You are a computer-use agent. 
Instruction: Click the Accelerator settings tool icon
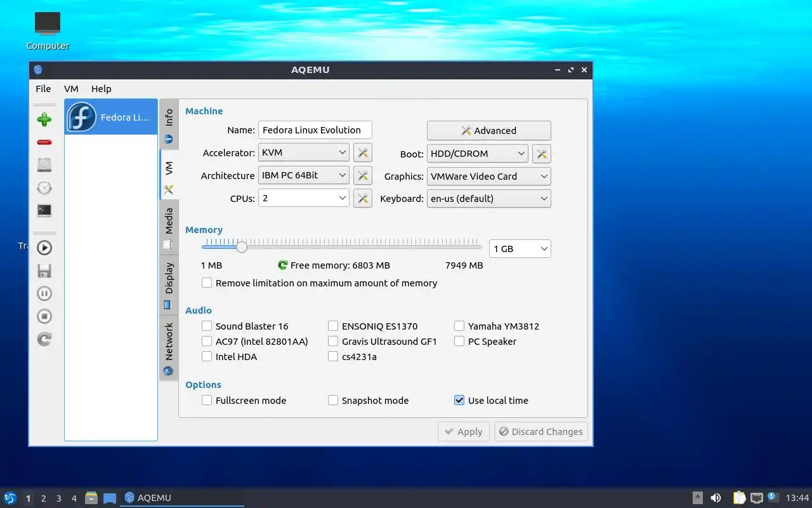pos(362,153)
